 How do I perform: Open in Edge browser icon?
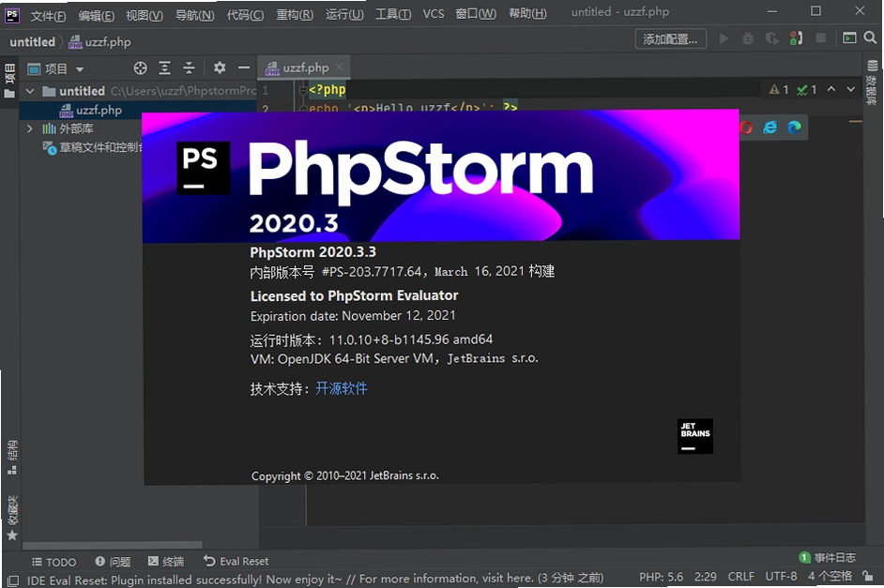click(x=794, y=128)
